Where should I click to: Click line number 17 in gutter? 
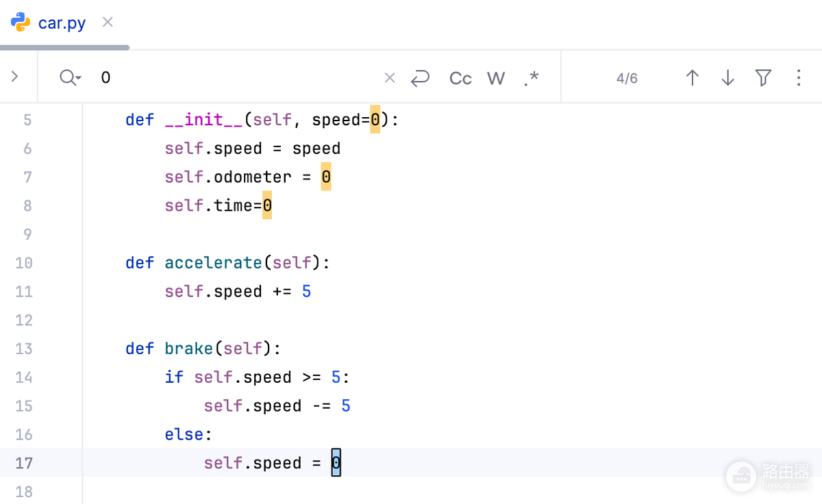pyautogui.click(x=23, y=463)
